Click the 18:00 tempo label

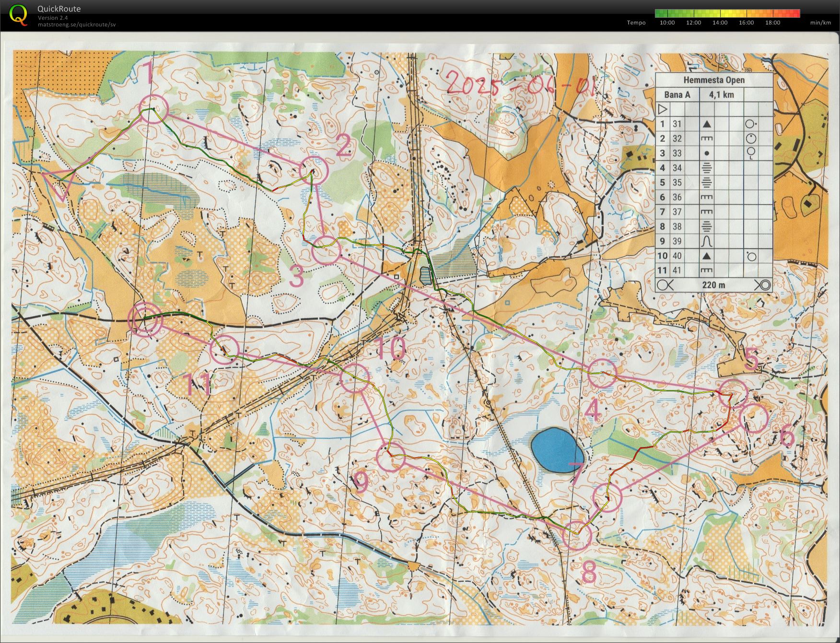tap(773, 23)
